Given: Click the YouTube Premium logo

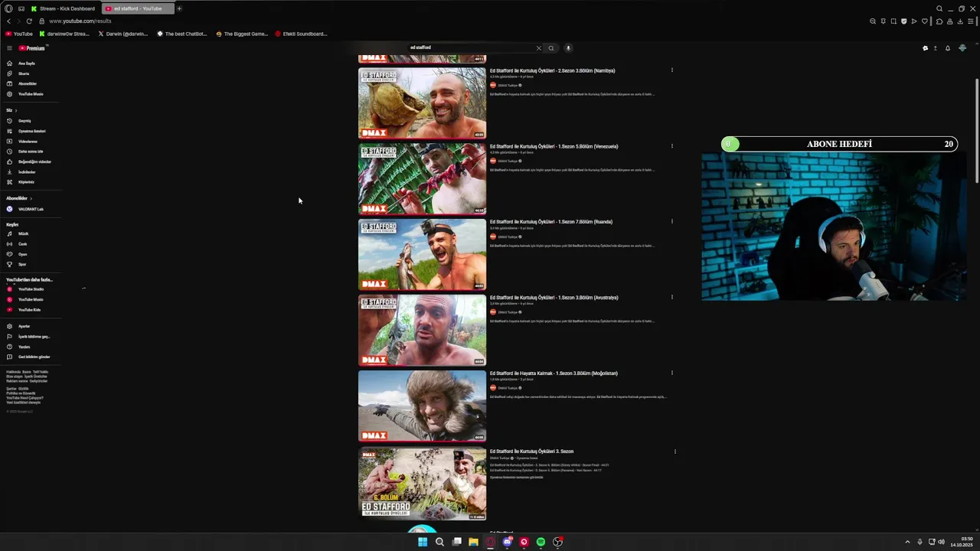Looking at the screenshot, I should (x=32, y=48).
